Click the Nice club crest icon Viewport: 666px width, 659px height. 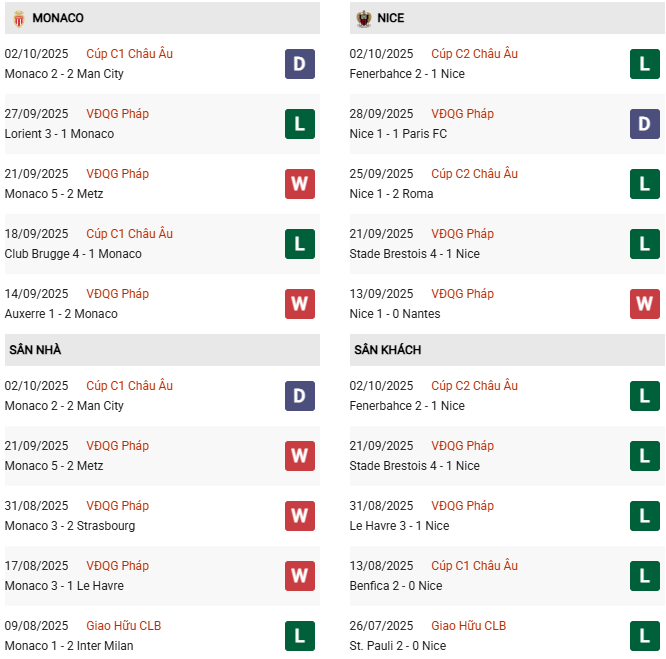click(364, 18)
